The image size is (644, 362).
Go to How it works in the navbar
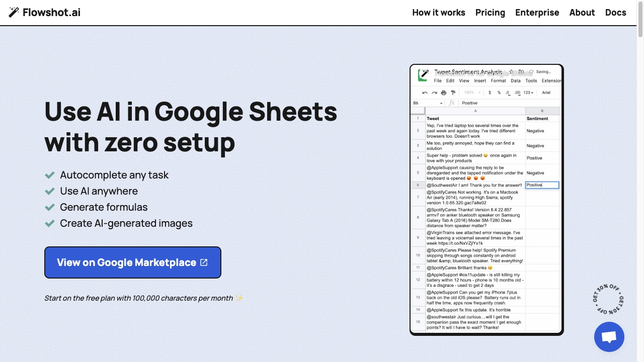pyautogui.click(x=438, y=13)
